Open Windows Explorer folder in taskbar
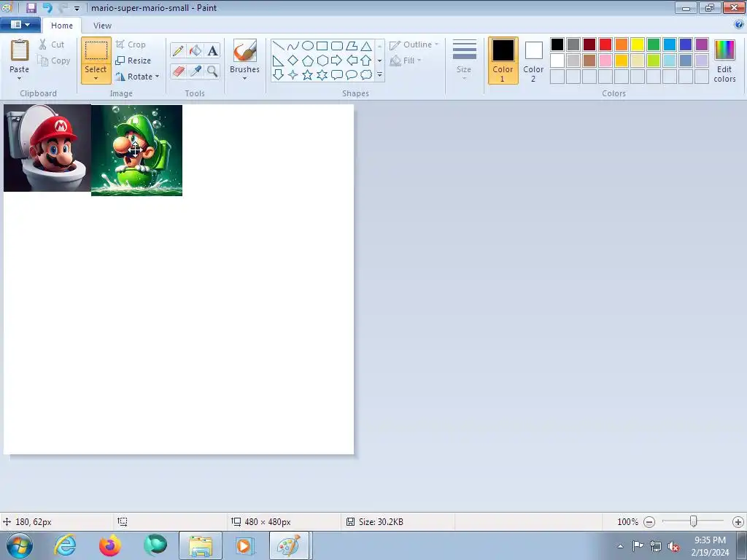The height and width of the screenshot is (560, 747). click(201, 545)
